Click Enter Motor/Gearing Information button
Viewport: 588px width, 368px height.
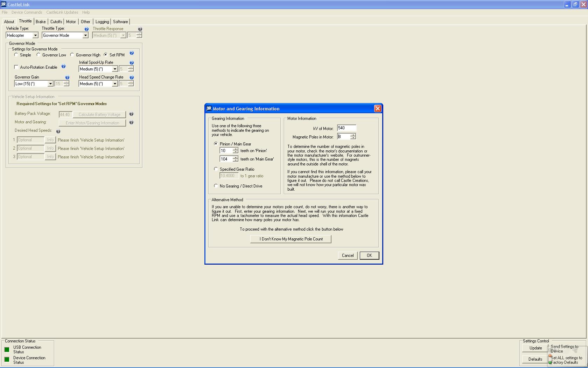tap(92, 123)
